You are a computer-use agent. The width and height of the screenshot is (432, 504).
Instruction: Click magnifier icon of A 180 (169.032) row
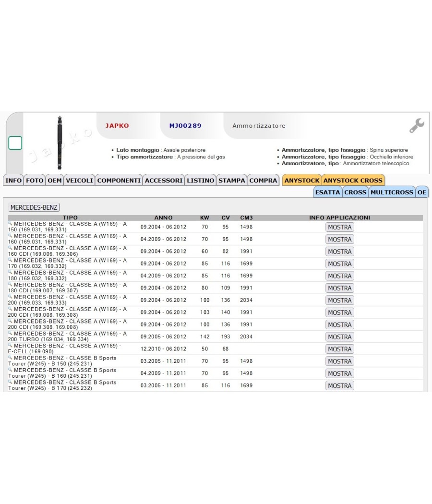pos(10,272)
